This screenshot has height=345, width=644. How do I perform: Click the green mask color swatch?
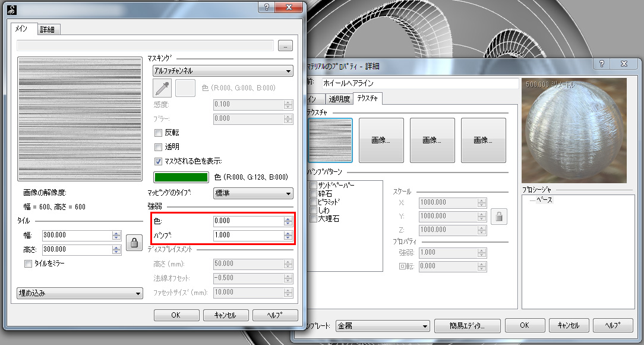[x=181, y=177]
